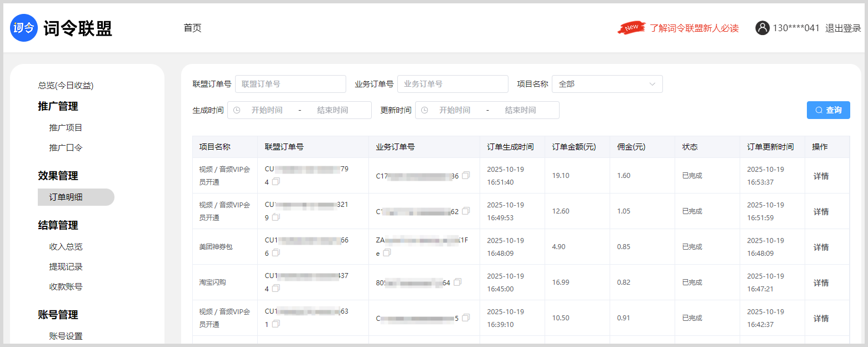Copy business order number of first row

(466, 175)
